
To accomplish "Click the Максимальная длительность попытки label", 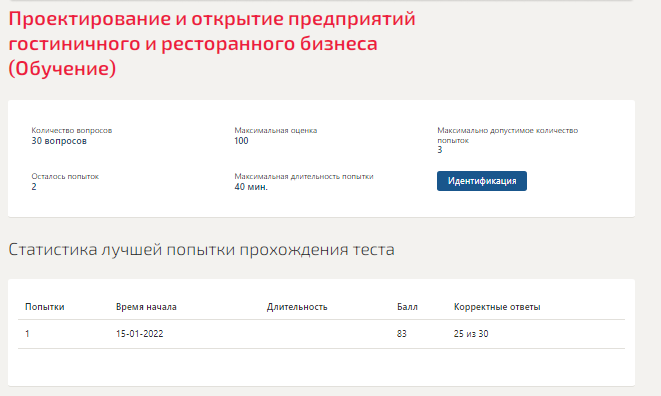I will (x=304, y=176).
